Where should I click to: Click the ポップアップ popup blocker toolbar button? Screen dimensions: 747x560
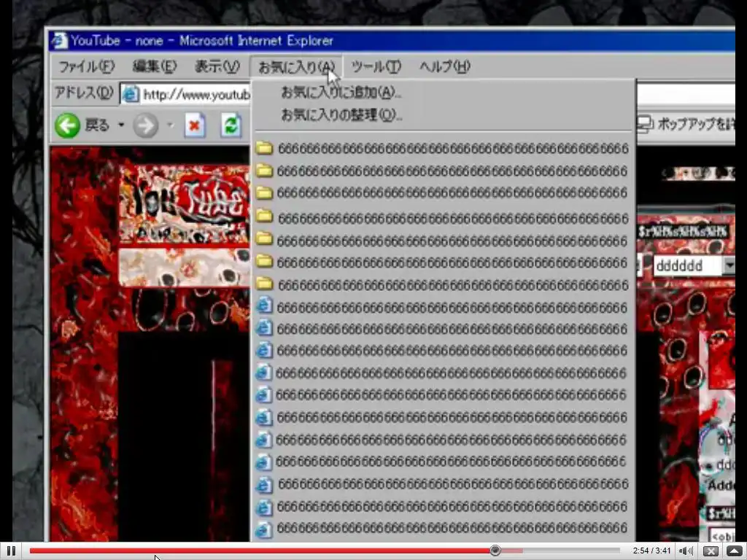pos(686,124)
